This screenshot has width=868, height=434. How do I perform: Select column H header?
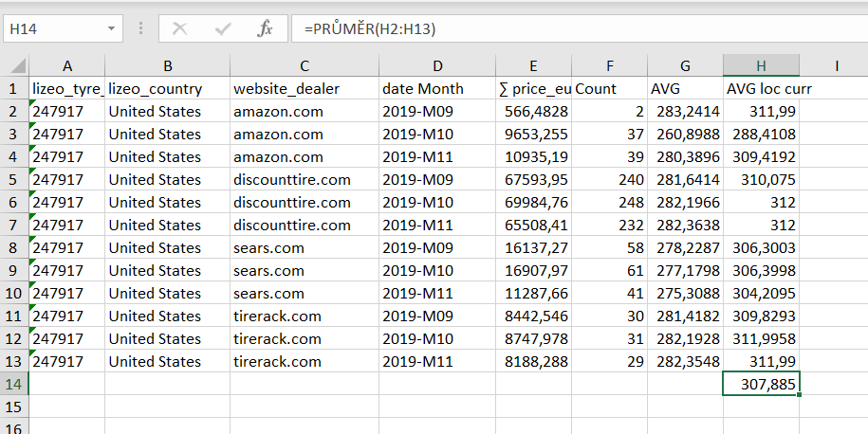point(761,65)
